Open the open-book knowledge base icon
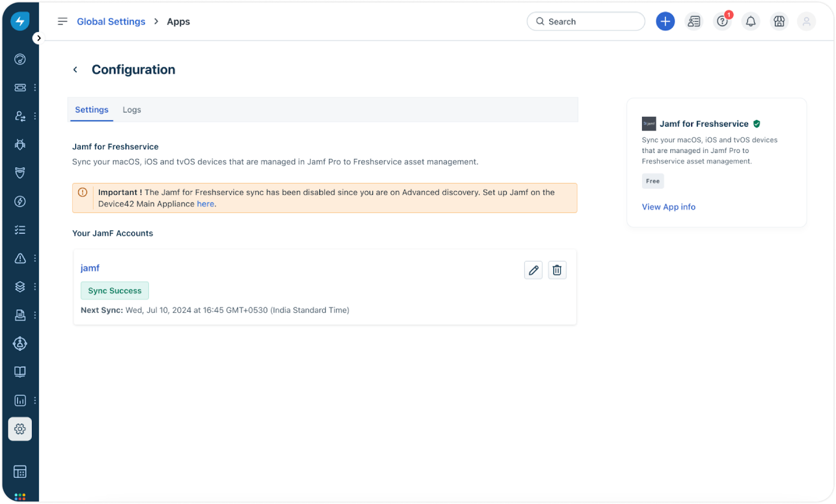 [20, 372]
